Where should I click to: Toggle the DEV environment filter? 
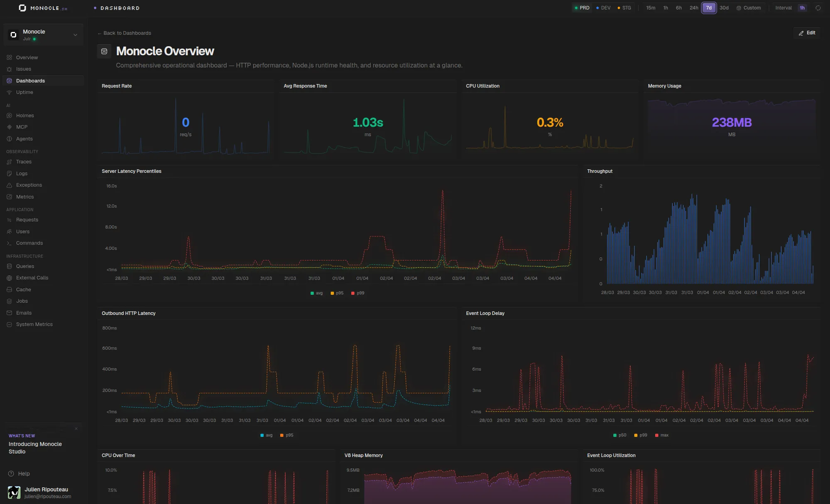602,7
